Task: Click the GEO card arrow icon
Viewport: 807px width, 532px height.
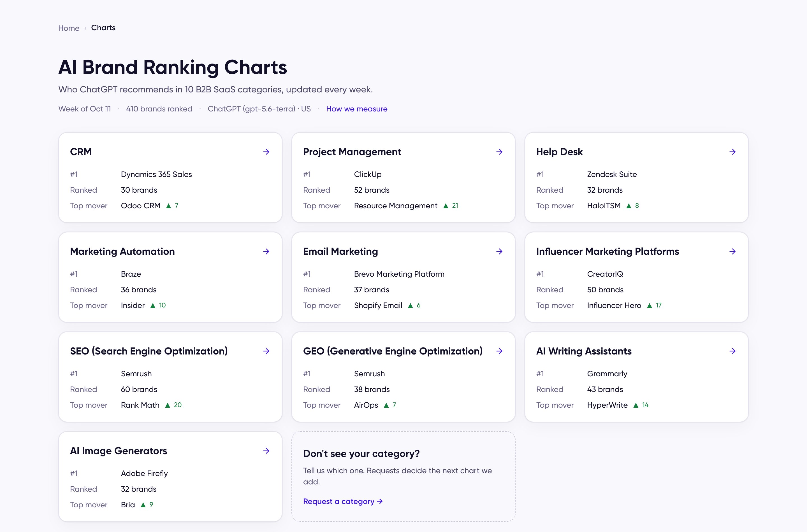Action: pos(499,351)
